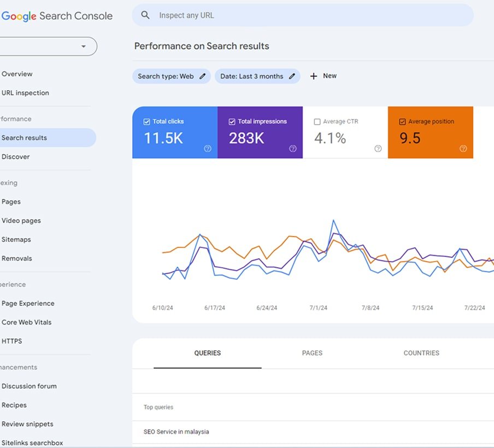Open the HTTPS report
Image resolution: width=494 pixels, height=448 pixels.
click(11, 341)
